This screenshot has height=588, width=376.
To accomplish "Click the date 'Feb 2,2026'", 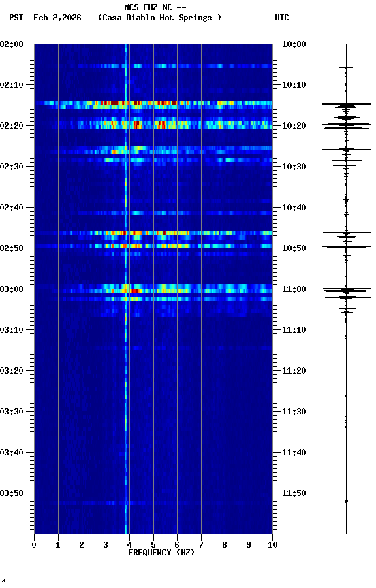I will pos(57,18).
